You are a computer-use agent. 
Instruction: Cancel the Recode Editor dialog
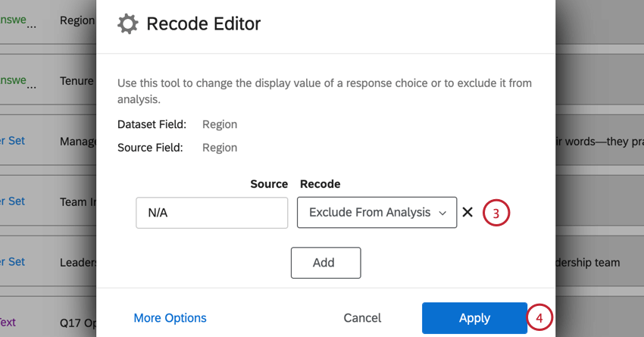[362, 318]
